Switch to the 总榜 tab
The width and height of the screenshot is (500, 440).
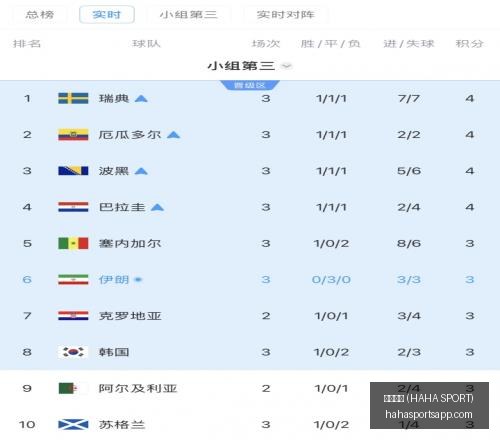click(x=40, y=15)
